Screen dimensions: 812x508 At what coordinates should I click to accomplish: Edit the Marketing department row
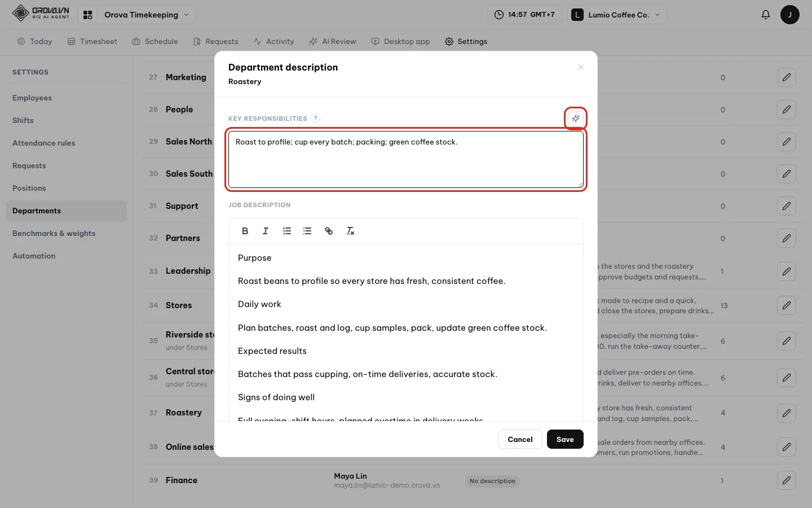click(x=786, y=77)
